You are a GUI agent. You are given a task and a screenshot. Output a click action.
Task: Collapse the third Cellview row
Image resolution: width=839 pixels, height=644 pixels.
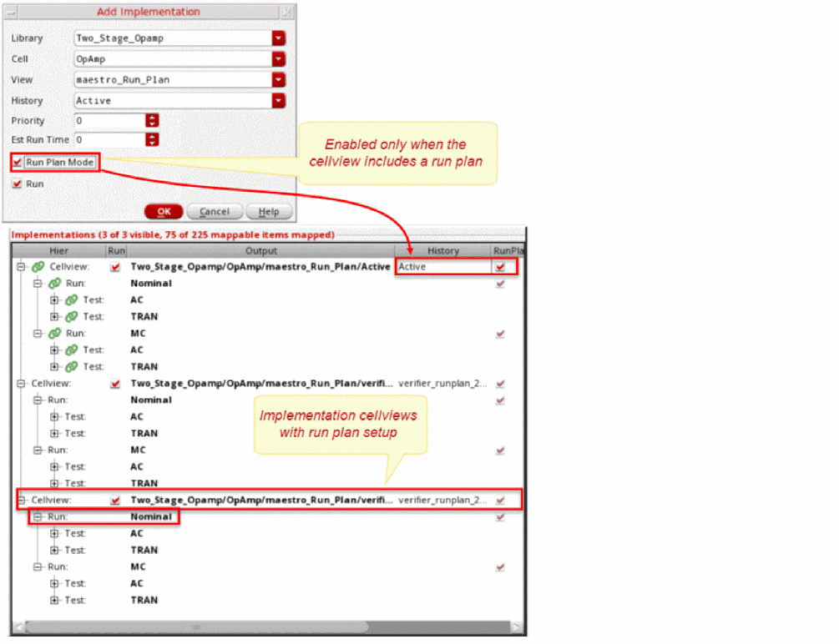(x=22, y=501)
